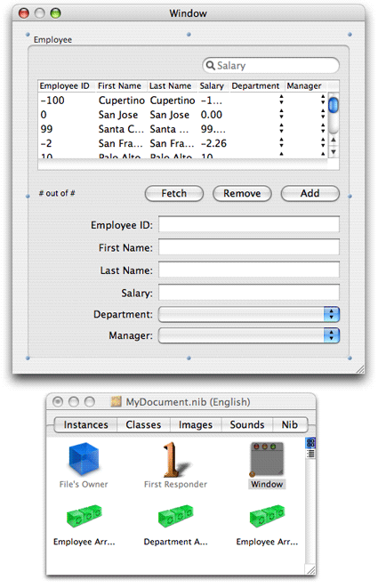
Task: Open Department popup in the 0 row
Action: click(281, 114)
